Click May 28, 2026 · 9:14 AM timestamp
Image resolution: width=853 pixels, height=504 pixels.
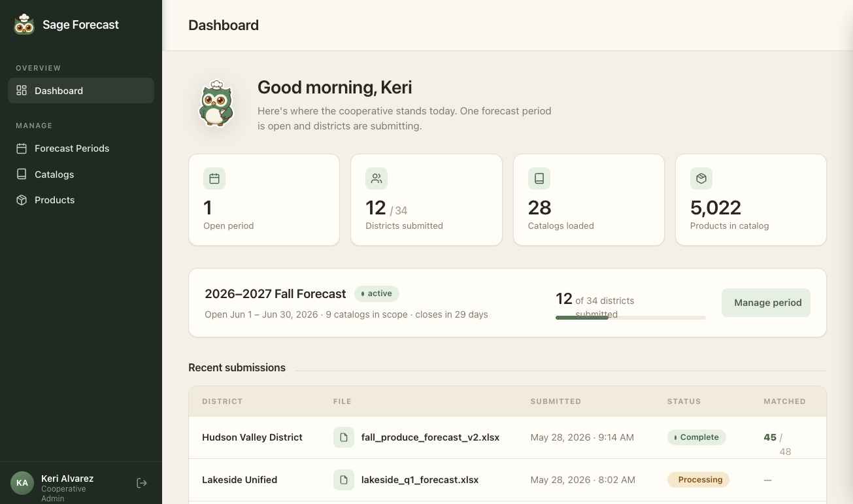(582, 437)
